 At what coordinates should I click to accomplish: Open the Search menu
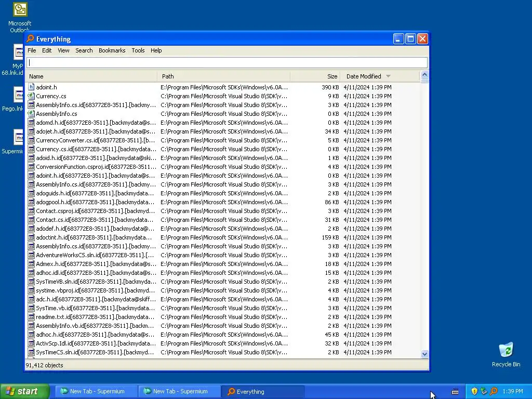coord(84,50)
